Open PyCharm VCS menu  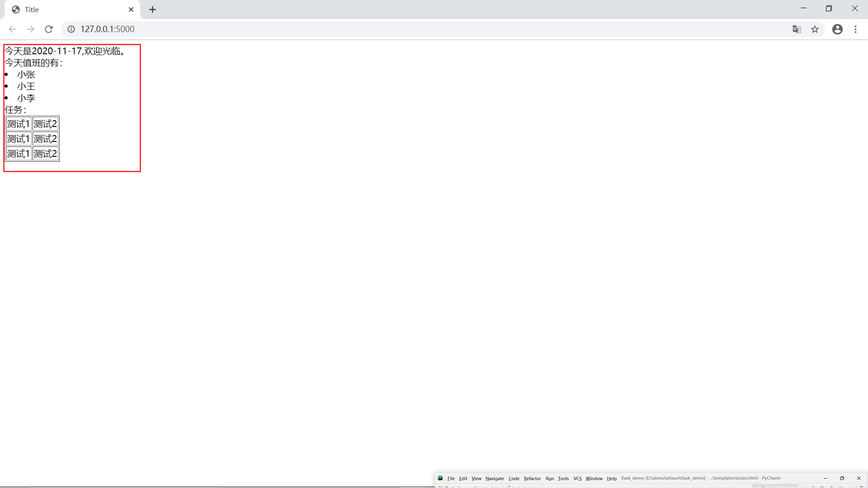tap(577, 479)
